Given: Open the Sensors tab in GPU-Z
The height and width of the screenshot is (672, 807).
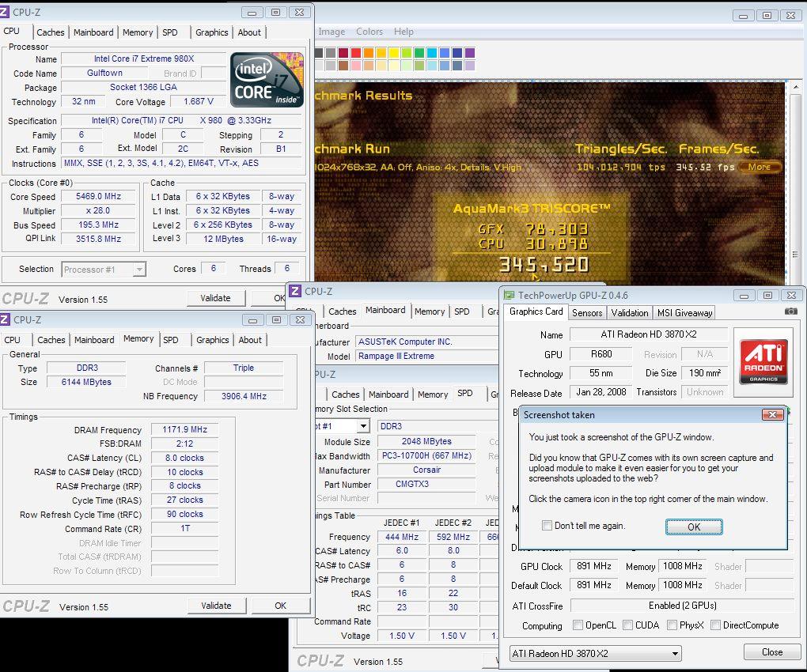Looking at the screenshot, I should 587,312.
